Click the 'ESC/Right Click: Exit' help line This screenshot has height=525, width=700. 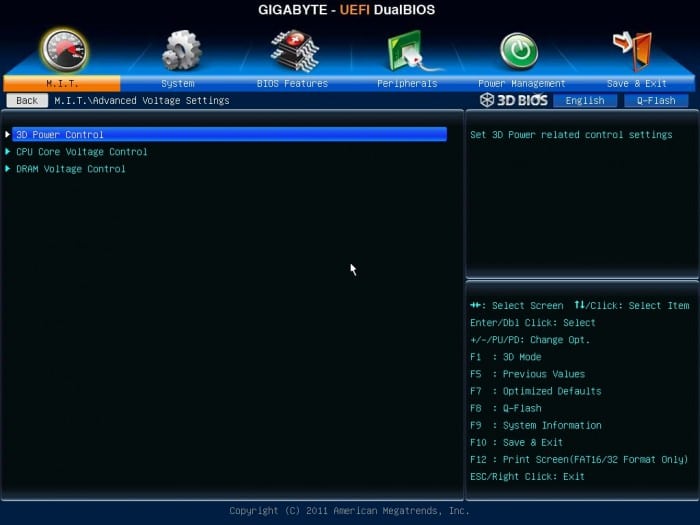527,477
